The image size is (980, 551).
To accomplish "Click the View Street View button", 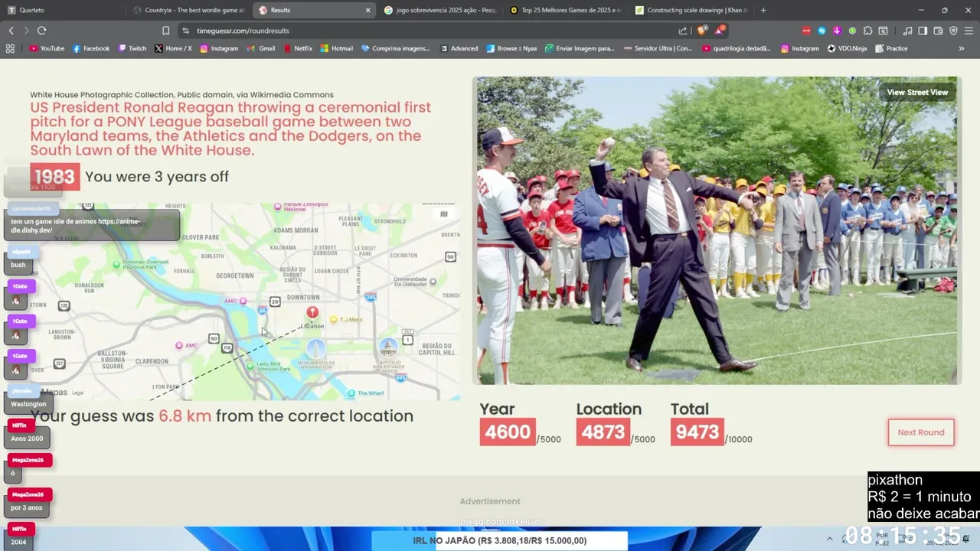I will pos(917,93).
